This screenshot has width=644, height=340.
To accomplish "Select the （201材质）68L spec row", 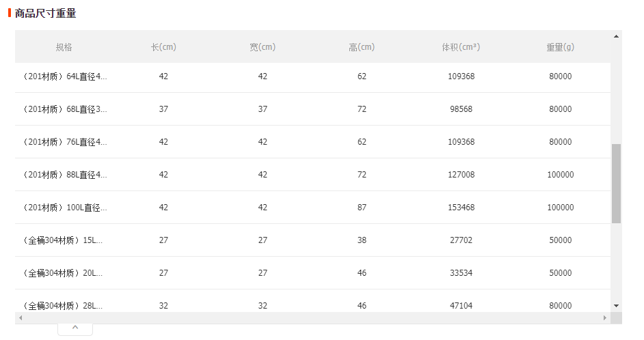I will click(x=312, y=109).
